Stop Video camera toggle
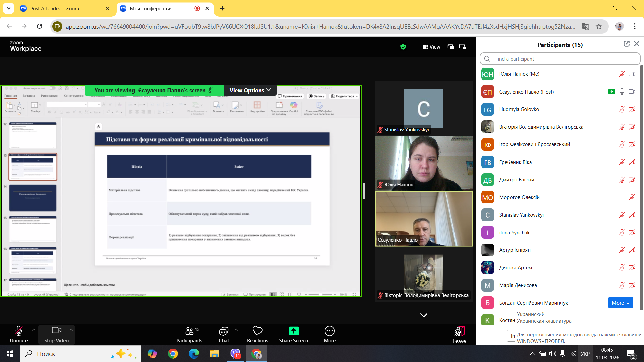The width and height of the screenshot is (644, 362). [x=56, y=330]
